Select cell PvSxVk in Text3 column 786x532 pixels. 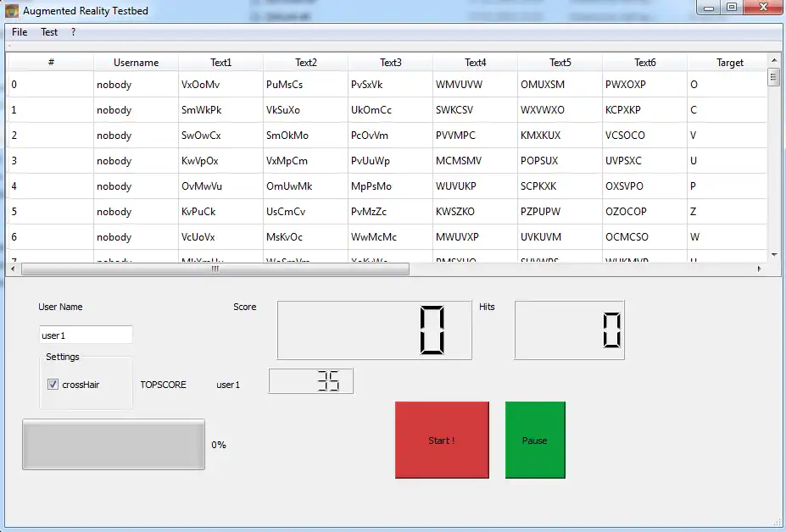[390, 84]
